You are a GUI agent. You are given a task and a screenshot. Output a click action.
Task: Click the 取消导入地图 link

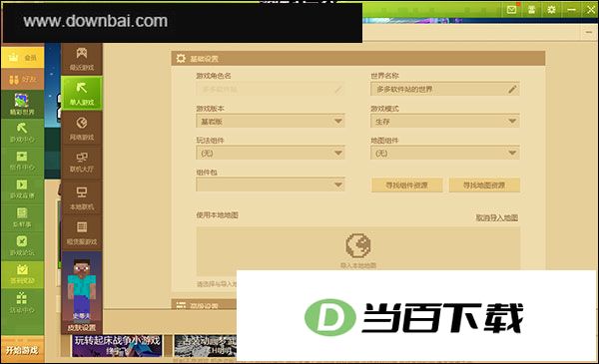point(496,217)
